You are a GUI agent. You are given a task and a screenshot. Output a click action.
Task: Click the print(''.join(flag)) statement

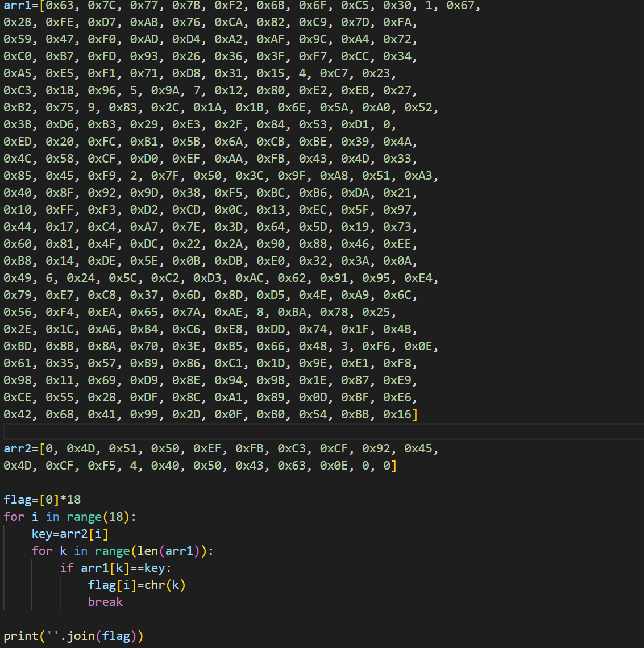[73, 635]
